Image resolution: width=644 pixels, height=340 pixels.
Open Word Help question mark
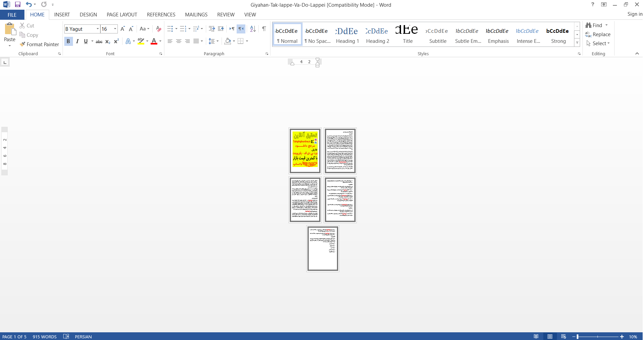[593, 4]
